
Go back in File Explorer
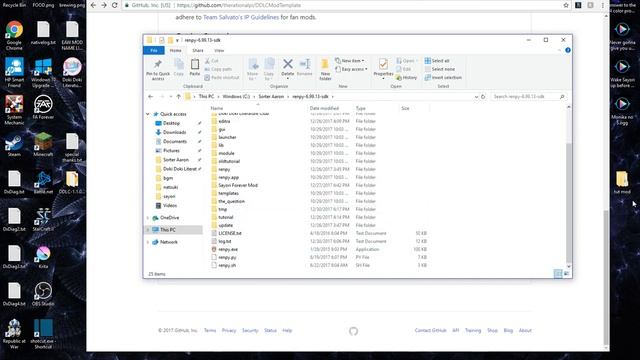[151, 97]
